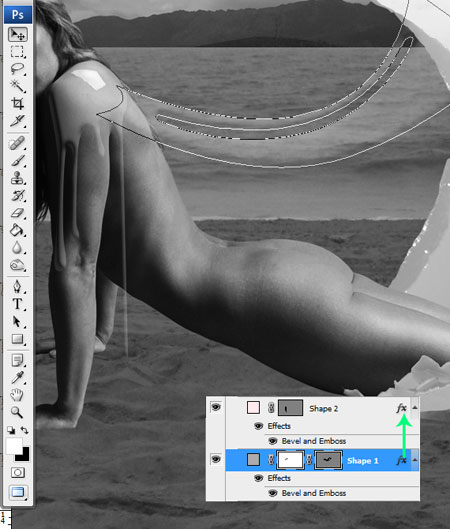Hide Shape 2 Bevel and Emboss effect
Viewport: 450px width, 529px height.
pyautogui.click(x=273, y=441)
